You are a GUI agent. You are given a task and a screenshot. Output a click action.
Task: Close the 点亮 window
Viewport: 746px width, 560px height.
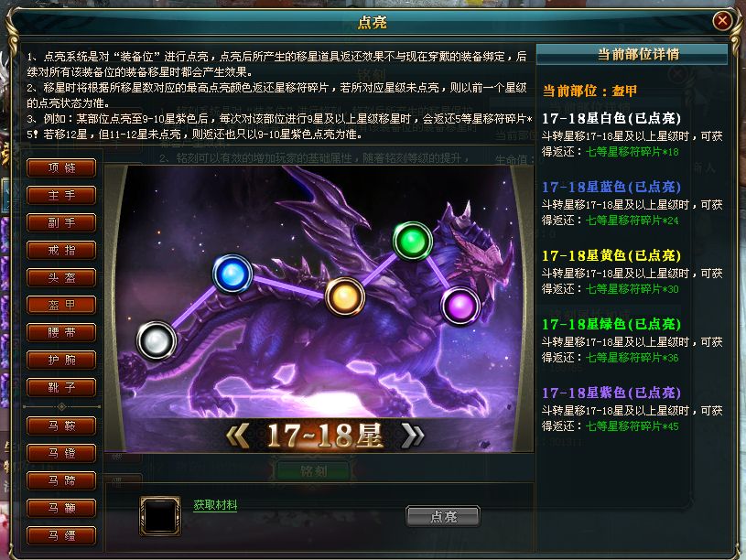point(722,21)
